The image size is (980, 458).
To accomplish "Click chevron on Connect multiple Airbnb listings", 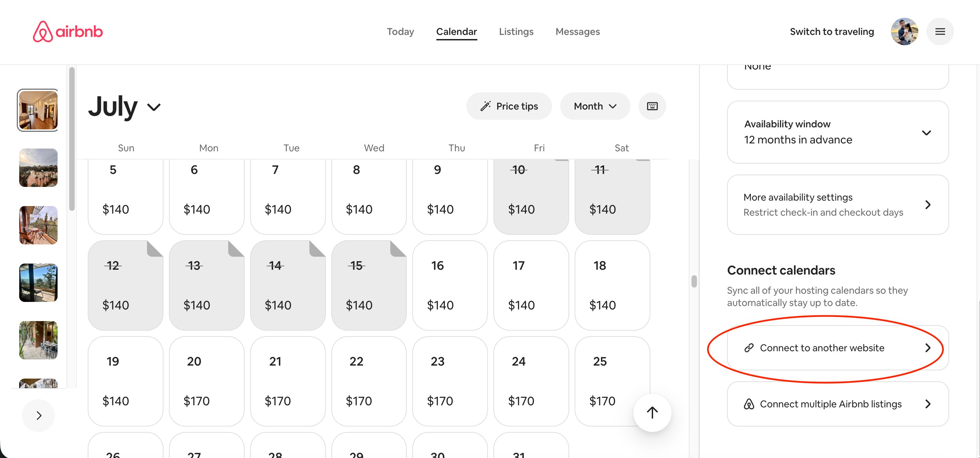I will click(x=928, y=404).
